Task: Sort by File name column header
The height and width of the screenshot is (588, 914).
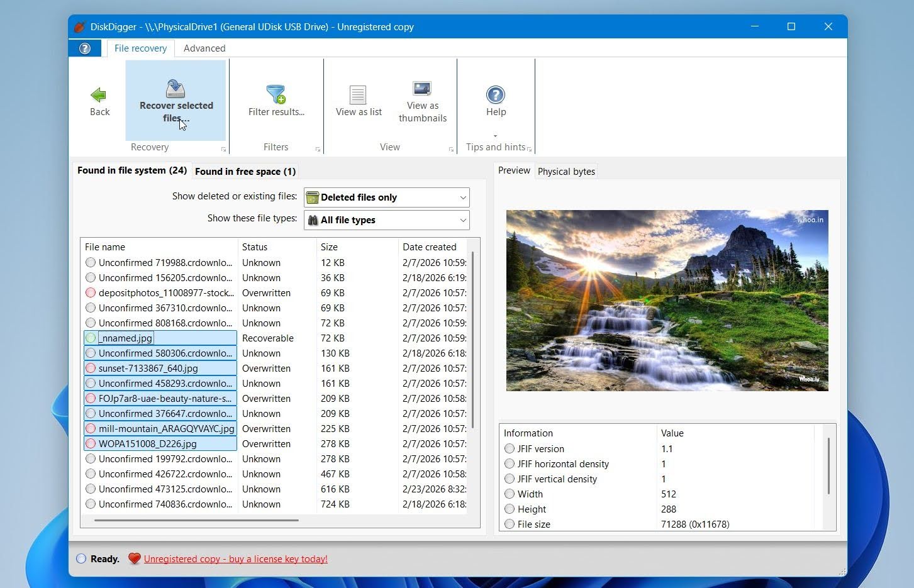Action: pyautogui.click(x=159, y=247)
